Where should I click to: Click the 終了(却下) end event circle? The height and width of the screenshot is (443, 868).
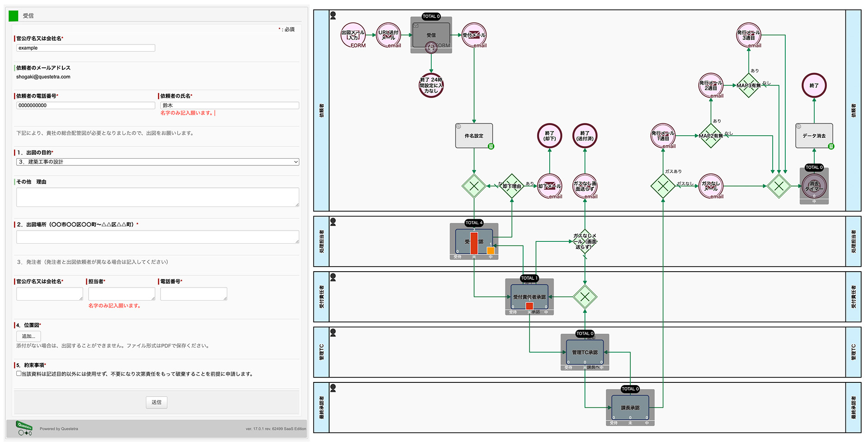[x=550, y=136]
